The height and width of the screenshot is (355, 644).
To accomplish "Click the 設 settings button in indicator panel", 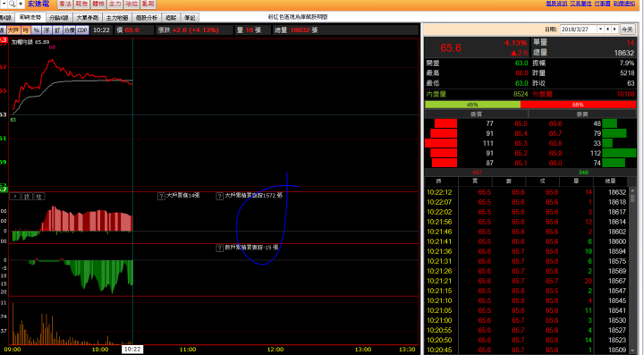I will click(x=27, y=197).
